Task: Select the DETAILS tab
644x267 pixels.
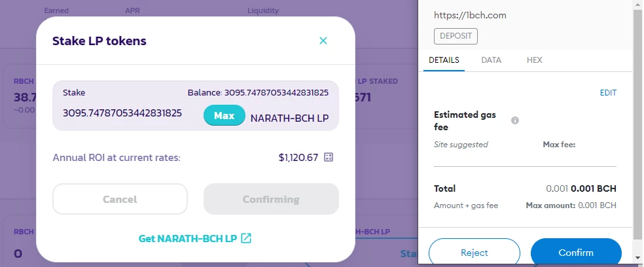Action: point(444,60)
